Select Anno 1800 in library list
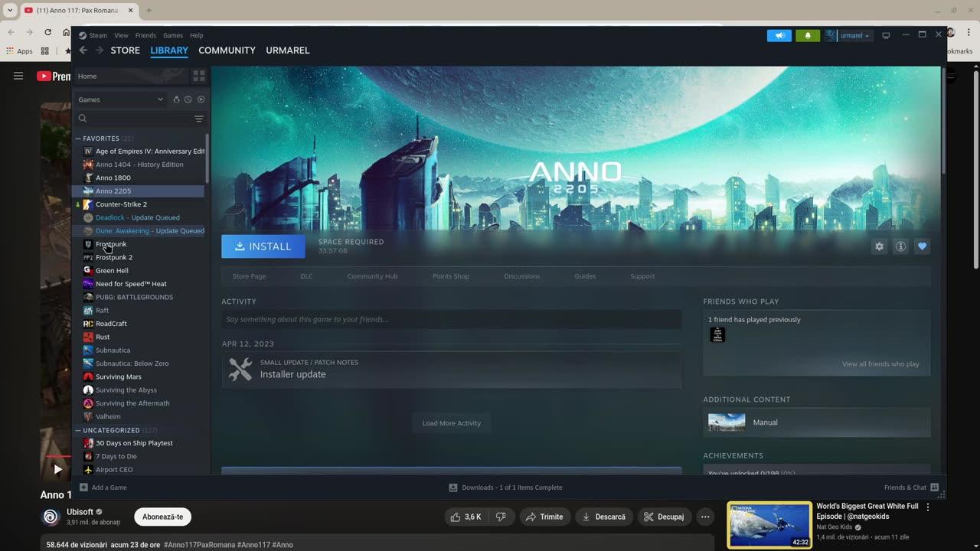The width and height of the screenshot is (980, 551). point(139,178)
